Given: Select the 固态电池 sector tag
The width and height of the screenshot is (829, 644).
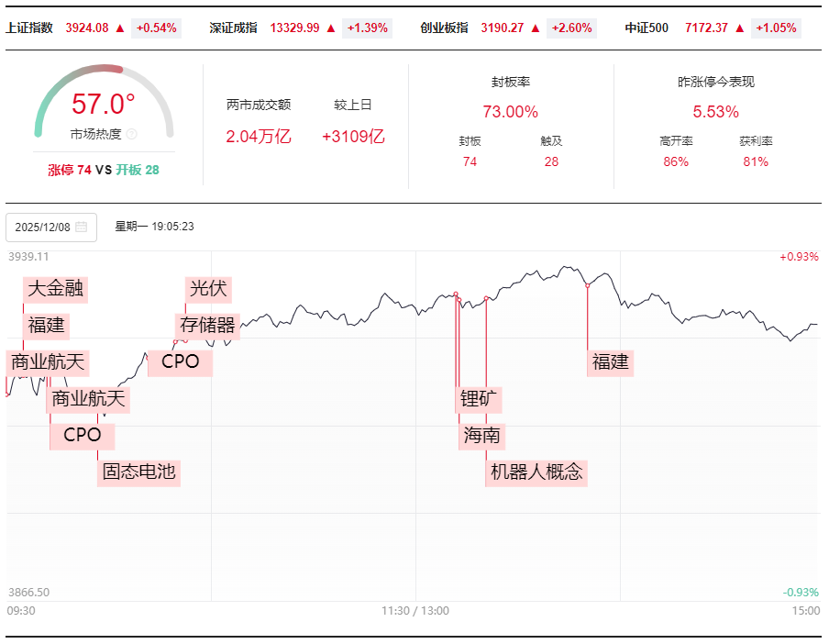Looking at the screenshot, I should [x=138, y=472].
